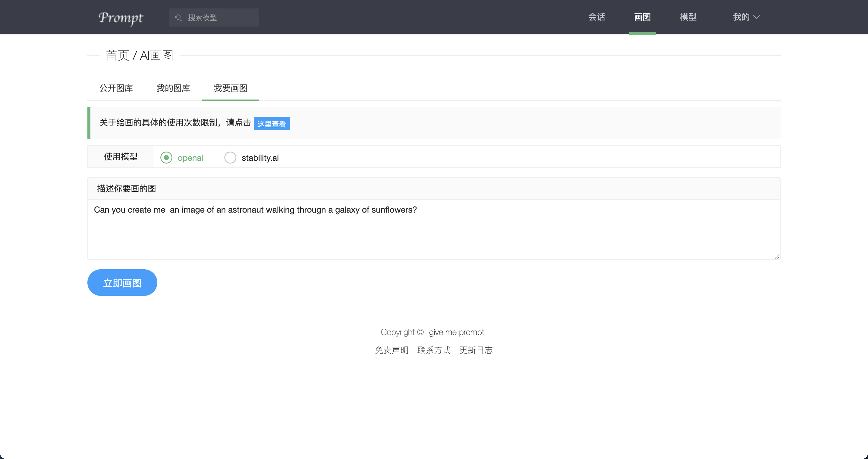The image size is (868, 459).
Task: Click the Prompt logo
Action: pos(121,17)
